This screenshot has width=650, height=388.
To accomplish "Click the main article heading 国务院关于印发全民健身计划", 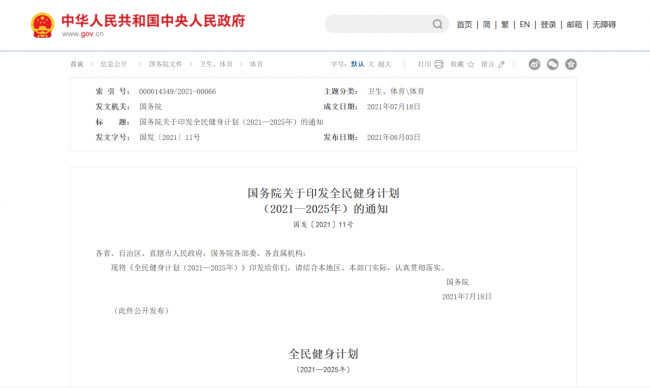I will [323, 193].
